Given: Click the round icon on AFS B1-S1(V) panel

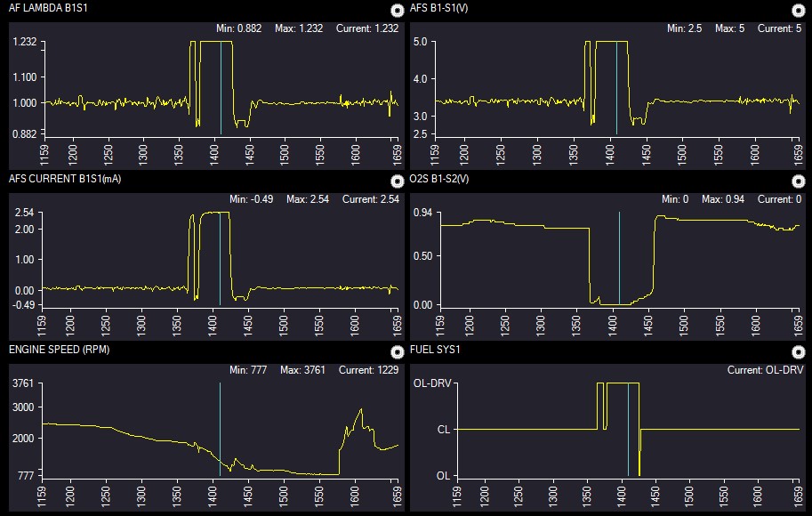Looking at the screenshot, I should [798, 11].
